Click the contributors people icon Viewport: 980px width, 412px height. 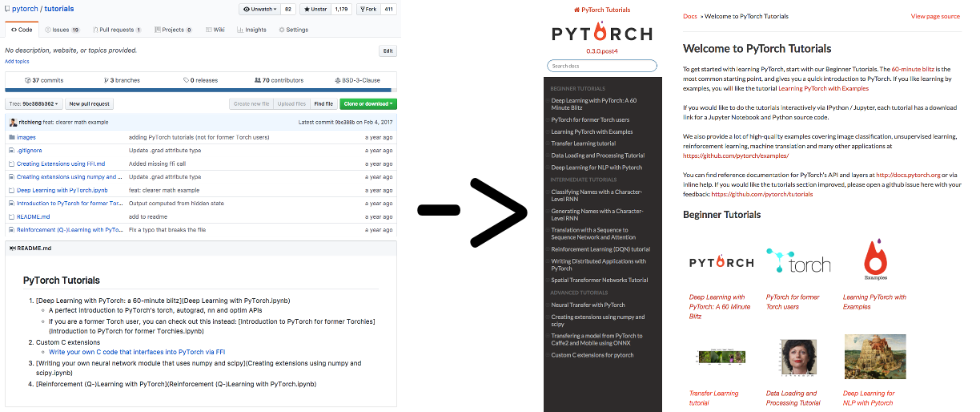tap(256, 80)
